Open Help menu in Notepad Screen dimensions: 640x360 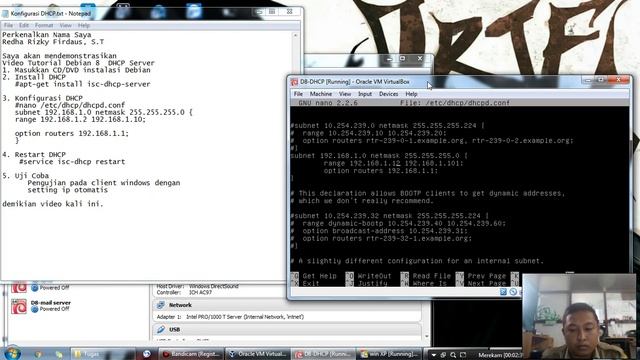pos(83,25)
